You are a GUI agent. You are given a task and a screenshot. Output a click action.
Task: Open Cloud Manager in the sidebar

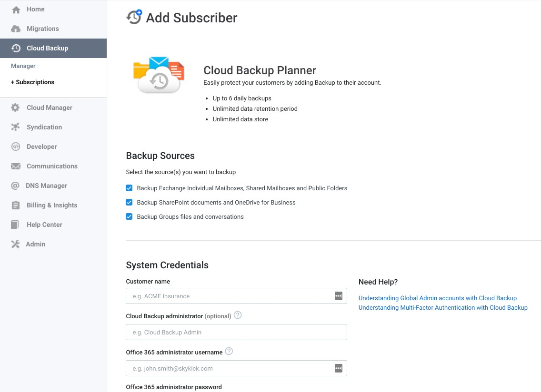(x=53, y=108)
